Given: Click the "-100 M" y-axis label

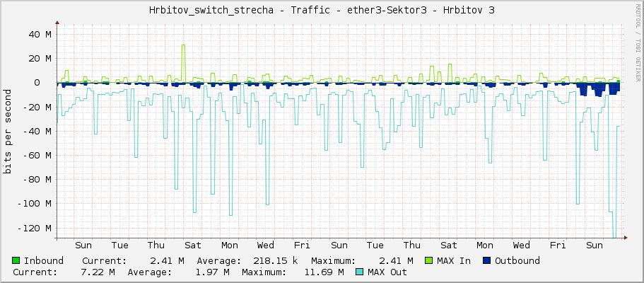Looking at the screenshot, I should [35, 204].
